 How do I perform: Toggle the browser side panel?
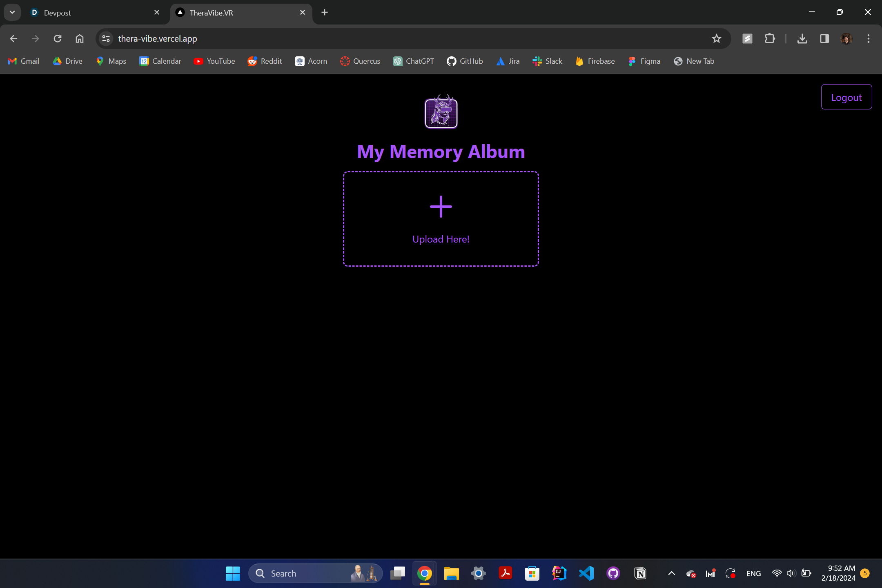point(824,38)
